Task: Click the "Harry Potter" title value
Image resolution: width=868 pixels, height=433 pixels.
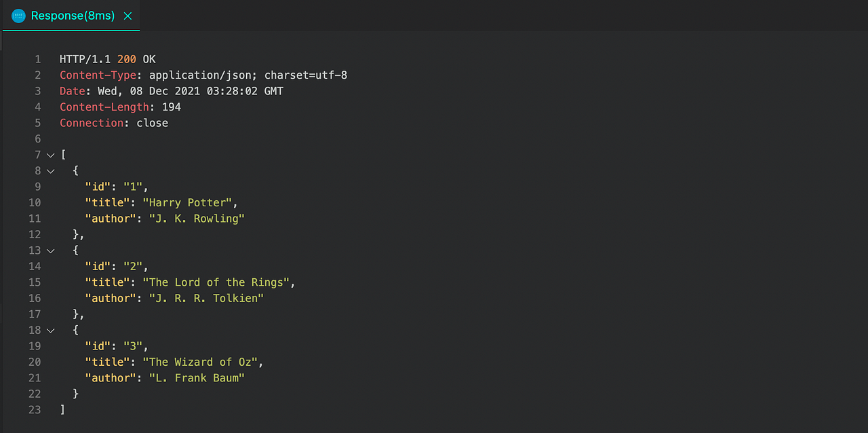Action: [x=188, y=202]
